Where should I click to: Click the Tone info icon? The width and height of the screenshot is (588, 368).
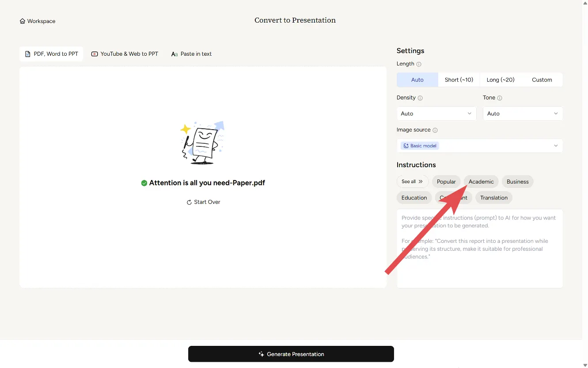[x=500, y=98]
